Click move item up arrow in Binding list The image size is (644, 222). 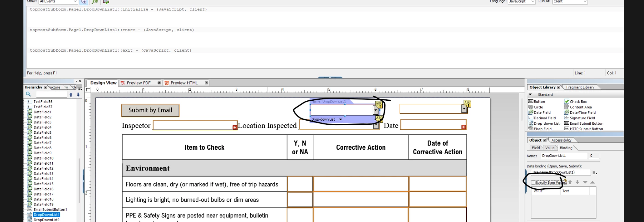(570, 182)
